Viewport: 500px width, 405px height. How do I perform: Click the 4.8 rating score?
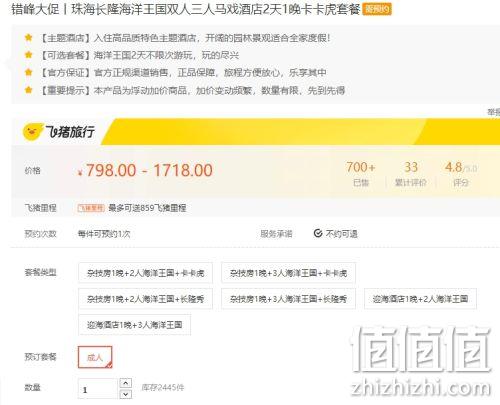point(454,167)
